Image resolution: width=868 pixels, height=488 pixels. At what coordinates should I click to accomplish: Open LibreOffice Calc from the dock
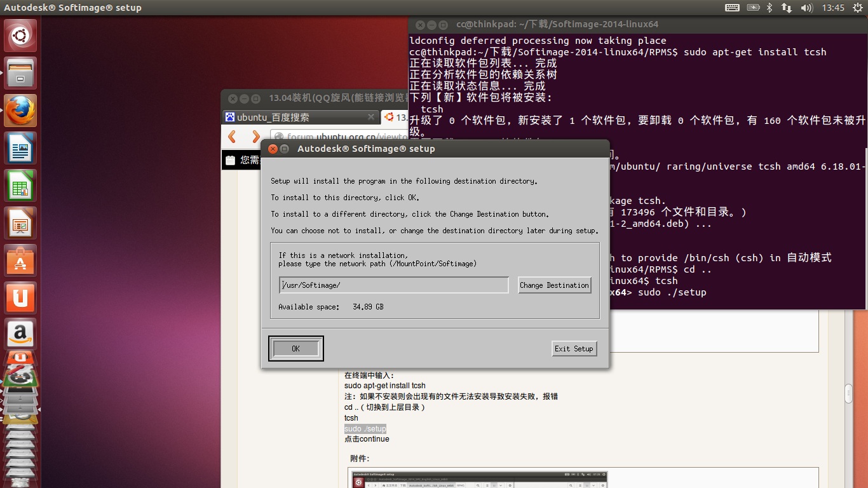(20, 186)
